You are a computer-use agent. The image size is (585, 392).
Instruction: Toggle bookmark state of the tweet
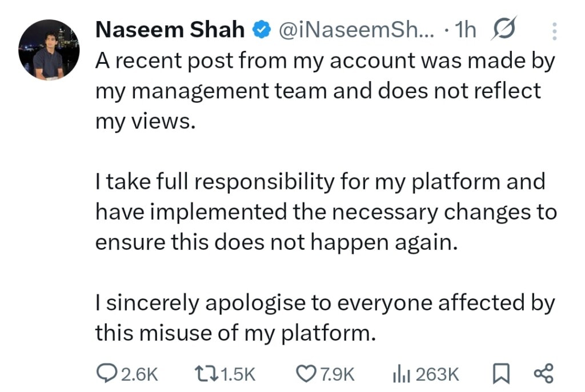[502, 374]
